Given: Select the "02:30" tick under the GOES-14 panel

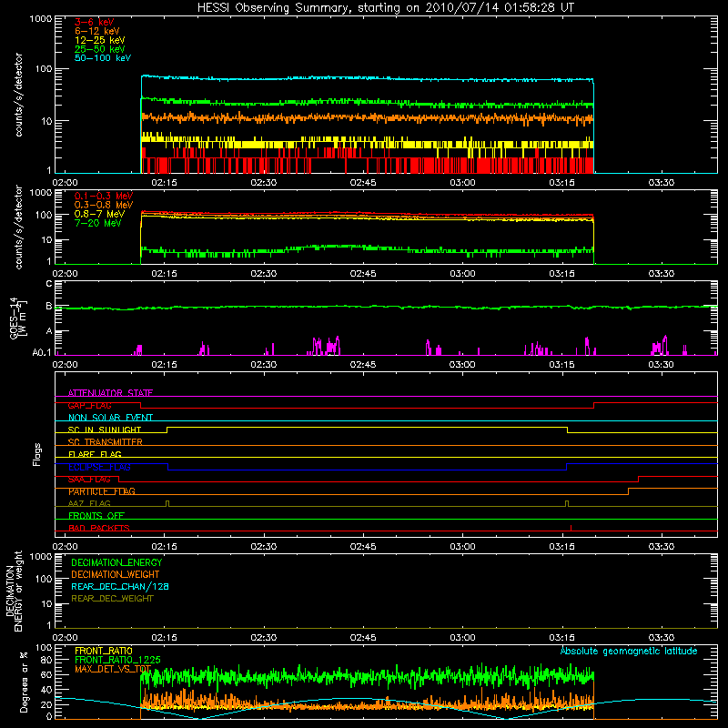Looking at the screenshot, I should (x=263, y=365).
